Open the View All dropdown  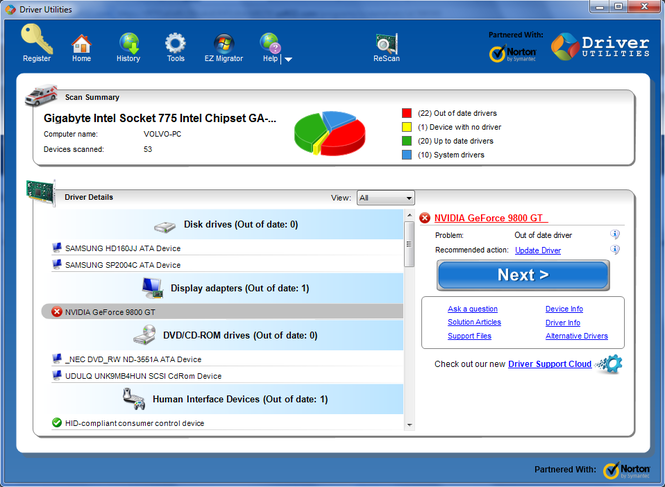386,198
